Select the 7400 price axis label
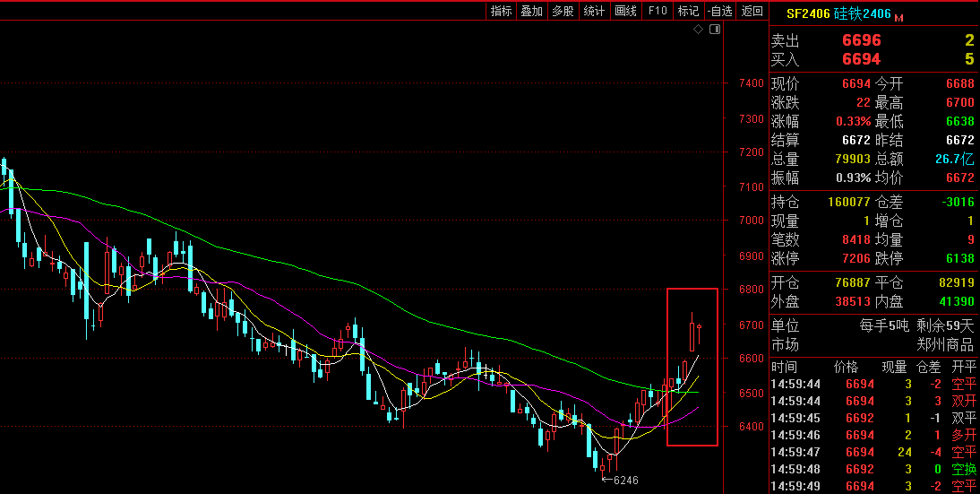 [752, 83]
